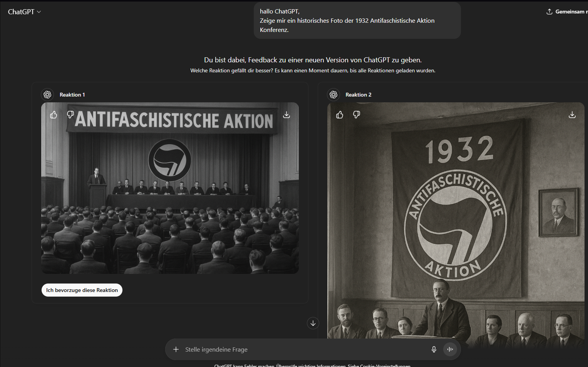
Task: Select the user message starting "hallo ChatGPT"
Action: tap(357, 21)
